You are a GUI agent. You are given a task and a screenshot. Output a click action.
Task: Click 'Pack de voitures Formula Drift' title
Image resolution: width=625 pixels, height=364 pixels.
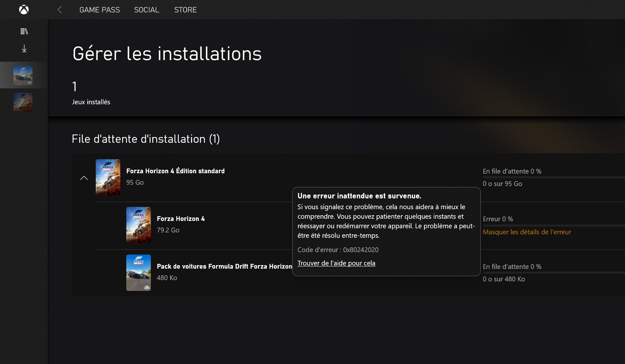tap(224, 266)
